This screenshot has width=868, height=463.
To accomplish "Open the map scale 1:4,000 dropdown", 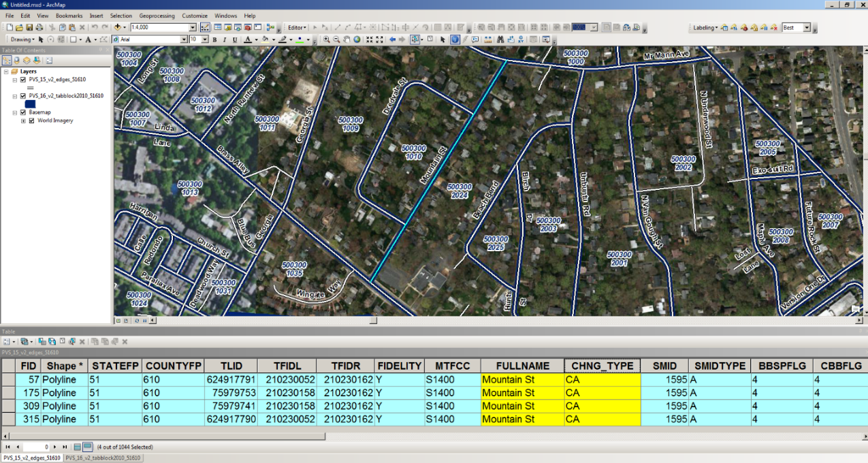I will pyautogui.click(x=192, y=27).
